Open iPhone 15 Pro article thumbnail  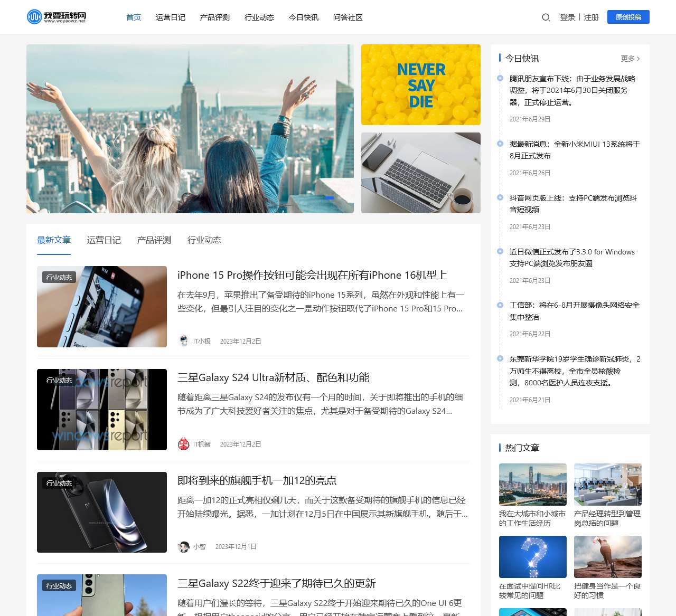[x=102, y=307]
